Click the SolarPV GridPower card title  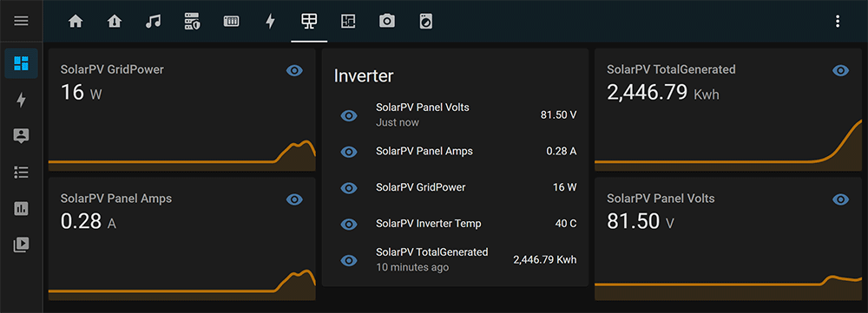[112, 69]
